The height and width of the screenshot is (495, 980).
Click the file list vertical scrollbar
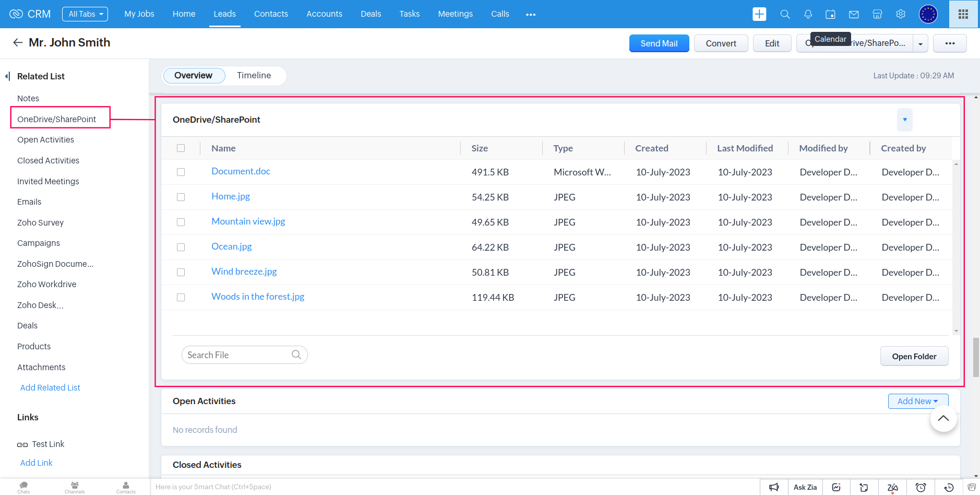tap(956, 247)
